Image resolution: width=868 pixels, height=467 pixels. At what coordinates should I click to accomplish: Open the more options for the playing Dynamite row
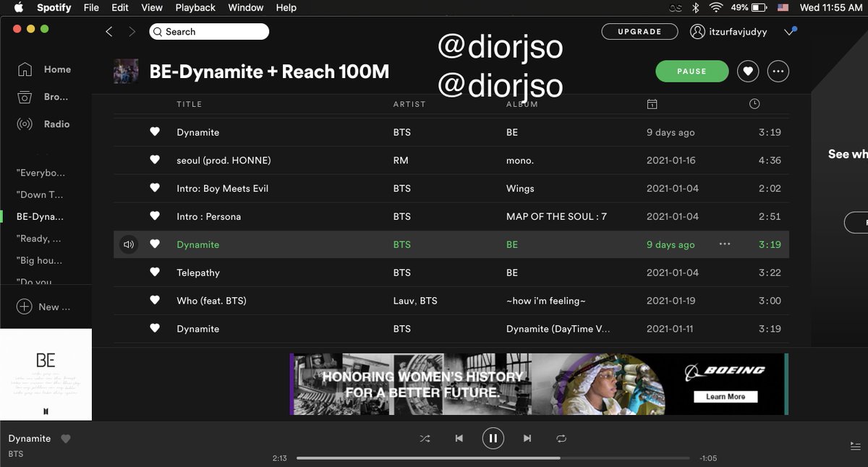pos(725,244)
